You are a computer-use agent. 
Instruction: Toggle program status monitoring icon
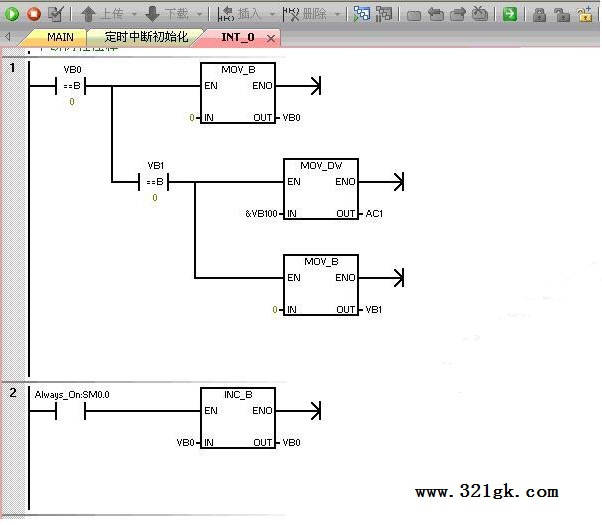(362, 14)
